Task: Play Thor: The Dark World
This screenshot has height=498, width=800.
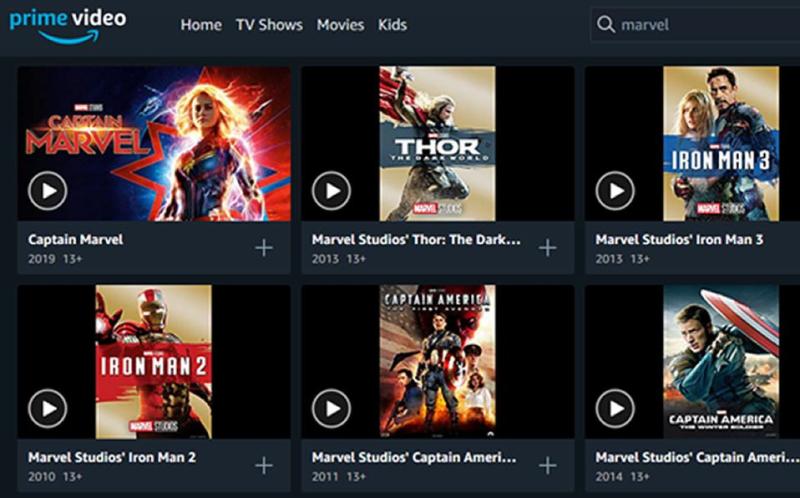Action: [x=331, y=191]
